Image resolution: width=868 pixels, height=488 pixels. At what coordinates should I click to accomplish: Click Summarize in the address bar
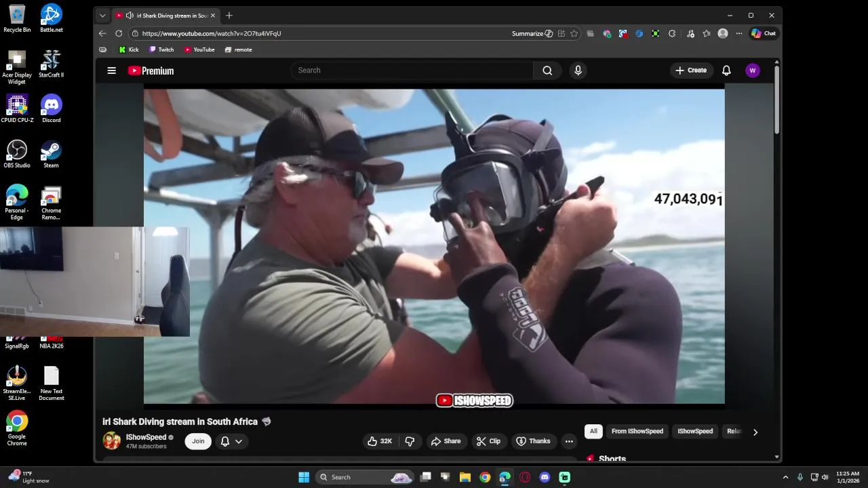[x=532, y=33]
